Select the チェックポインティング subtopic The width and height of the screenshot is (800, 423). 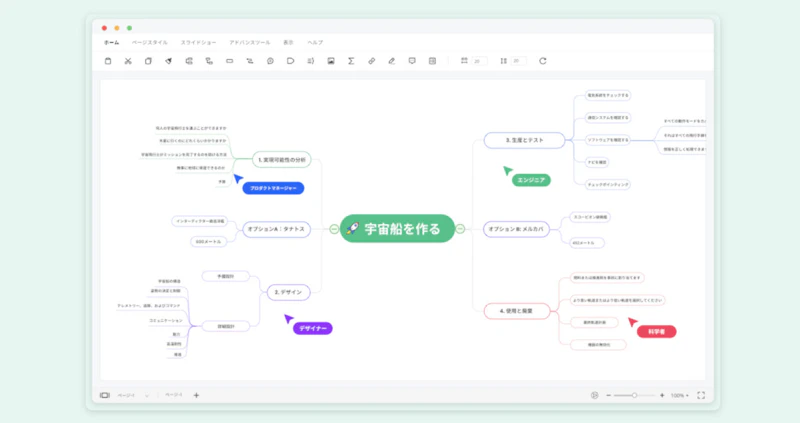click(x=607, y=185)
